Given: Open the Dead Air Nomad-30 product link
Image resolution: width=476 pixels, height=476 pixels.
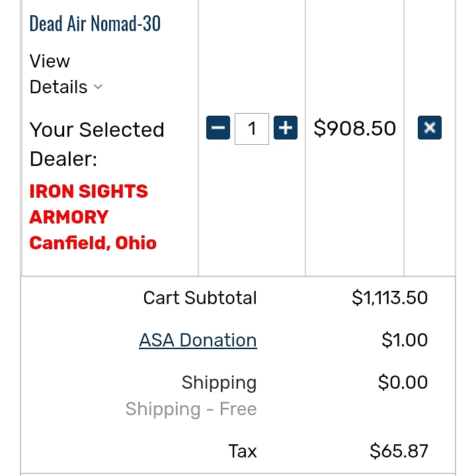Looking at the screenshot, I should [x=95, y=23].
